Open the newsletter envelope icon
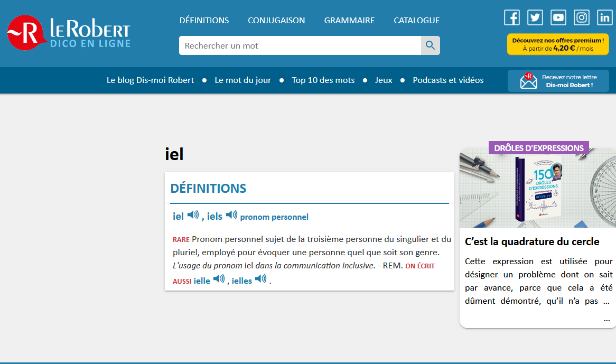The width and height of the screenshot is (616, 364). point(528,80)
